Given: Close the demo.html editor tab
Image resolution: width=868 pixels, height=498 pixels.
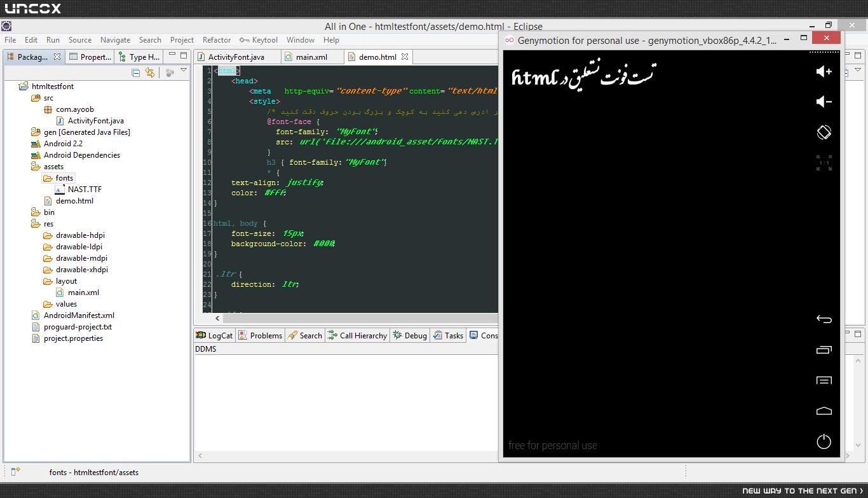Looking at the screenshot, I should point(404,57).
